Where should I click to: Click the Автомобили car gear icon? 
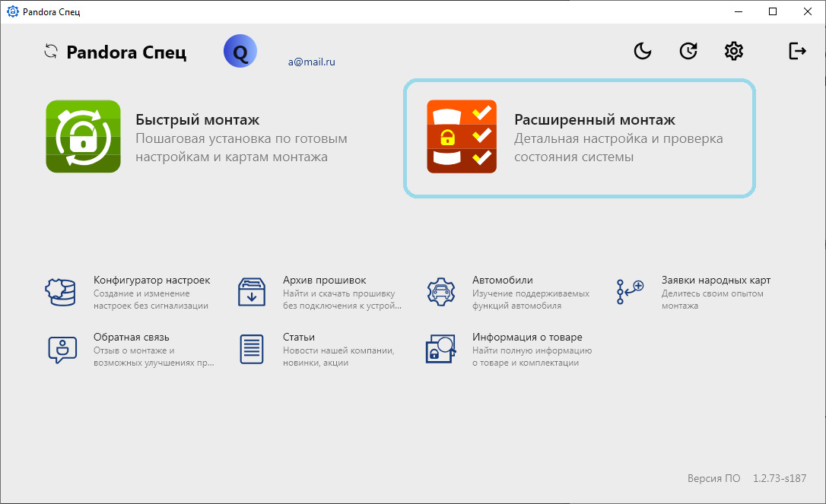point(440,292)
